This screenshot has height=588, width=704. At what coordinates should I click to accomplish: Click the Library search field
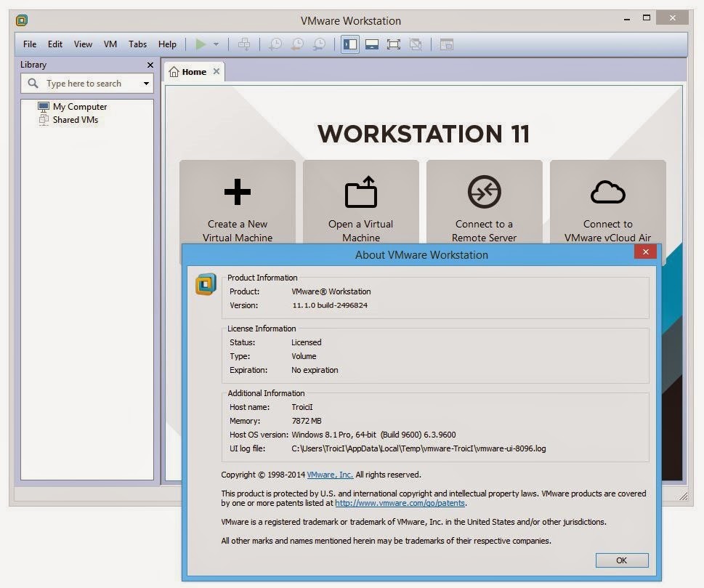(87, 84)
